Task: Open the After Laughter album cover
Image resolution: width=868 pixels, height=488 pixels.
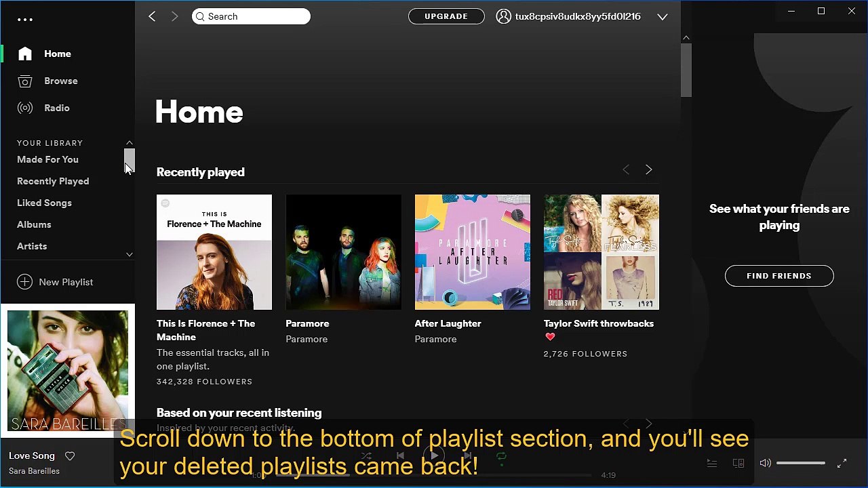Action: point(473,252)
